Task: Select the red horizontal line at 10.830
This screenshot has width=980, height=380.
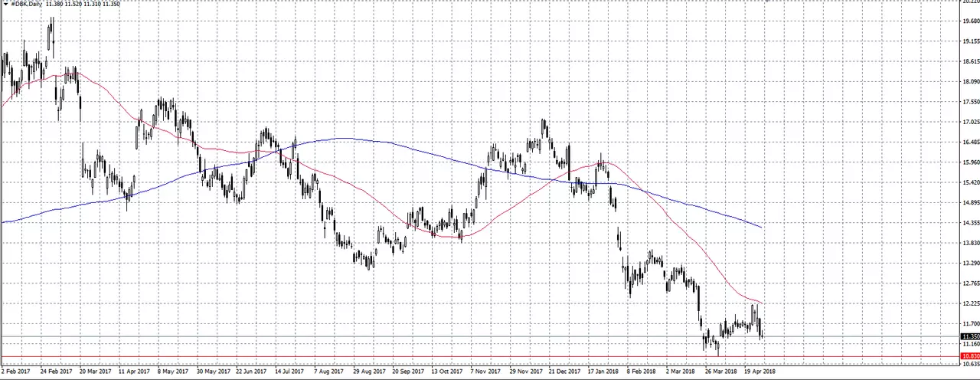Action: point(480,357)
